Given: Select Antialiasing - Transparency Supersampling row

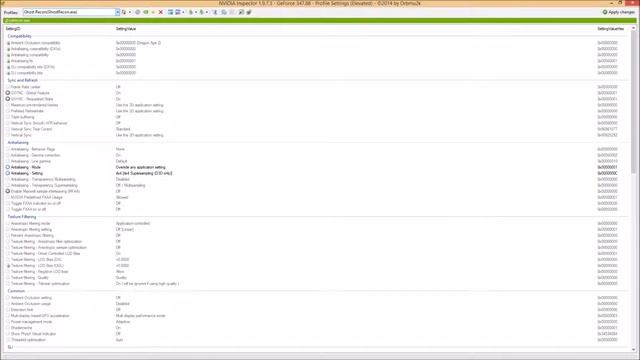Looking at the screenshot, I should point(317,185).
